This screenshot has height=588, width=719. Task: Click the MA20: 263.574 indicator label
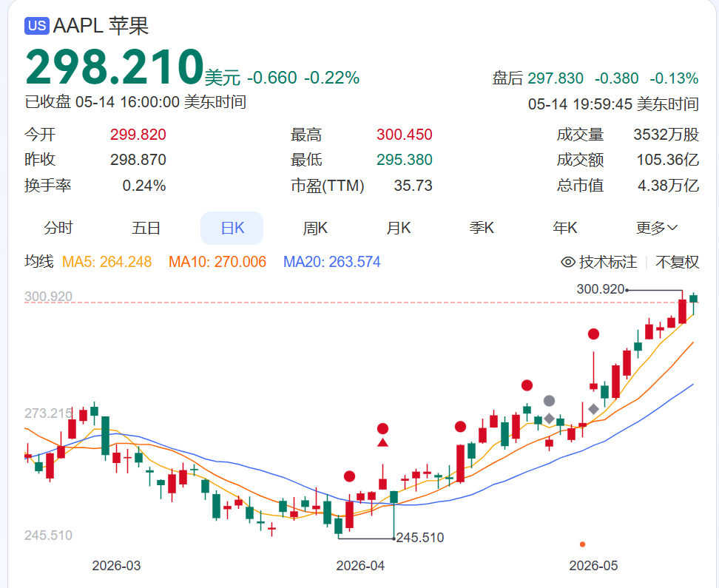click(331, 262)
